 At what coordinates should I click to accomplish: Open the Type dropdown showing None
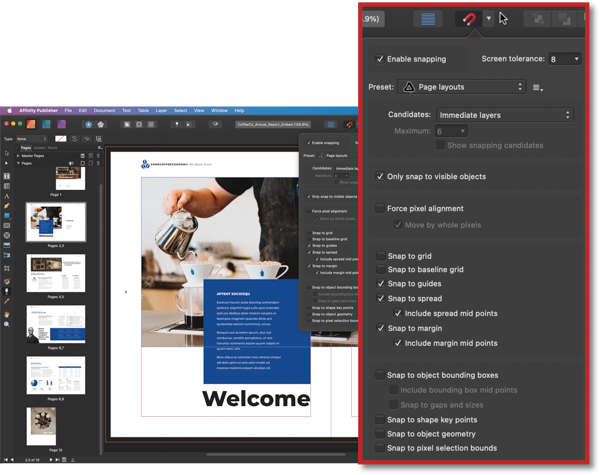32,139
